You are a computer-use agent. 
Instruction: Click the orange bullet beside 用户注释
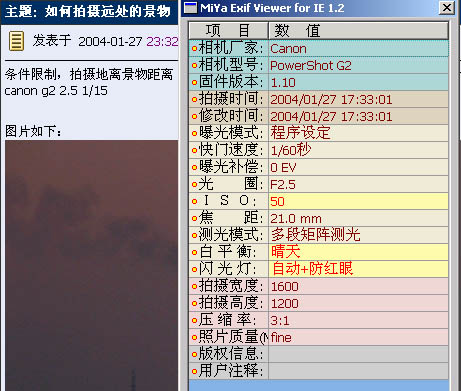[x=194, y=371]
